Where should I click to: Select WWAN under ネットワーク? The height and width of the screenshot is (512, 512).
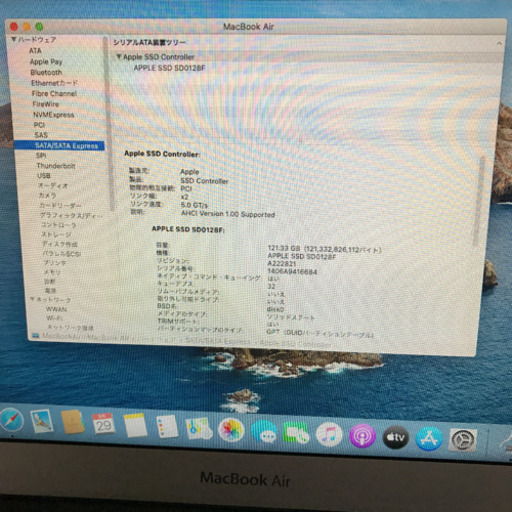pos(56,309)
